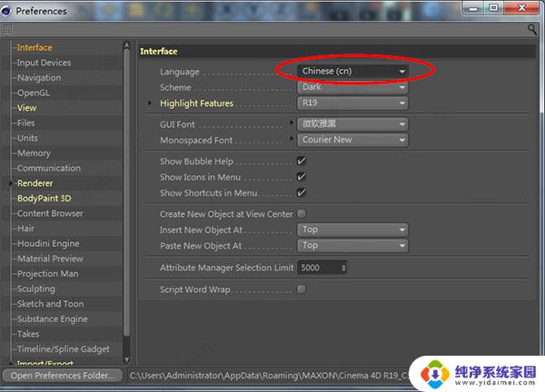Enable Create New Object at View Center

click(302, 214)
